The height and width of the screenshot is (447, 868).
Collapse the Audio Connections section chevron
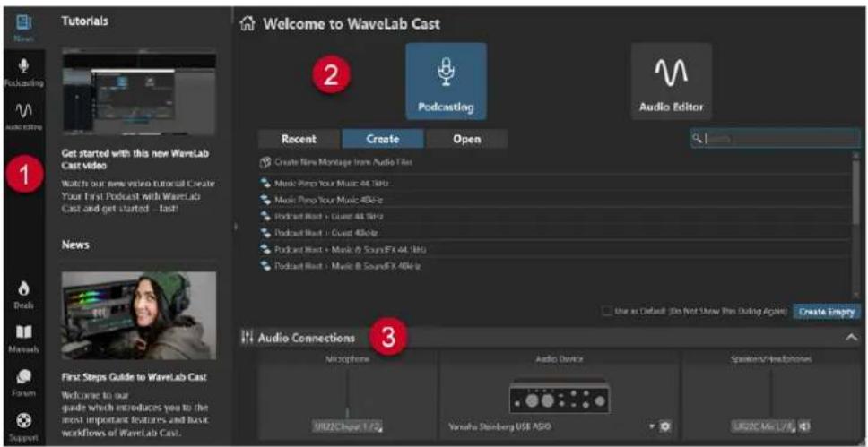tap(851, 338)
